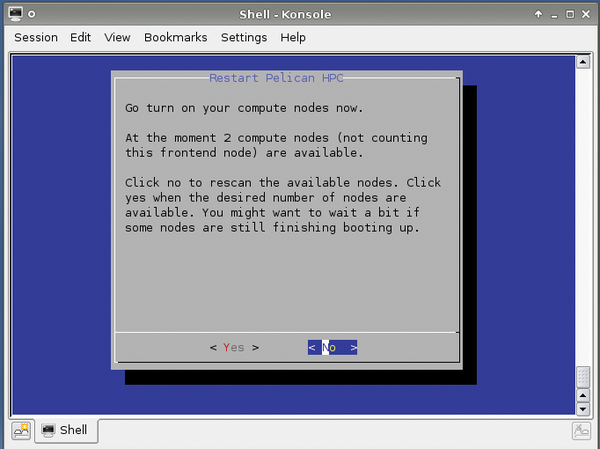Viewport: 600px width, 449px height.
Task: Open the View menu
Action: [118, 38]
